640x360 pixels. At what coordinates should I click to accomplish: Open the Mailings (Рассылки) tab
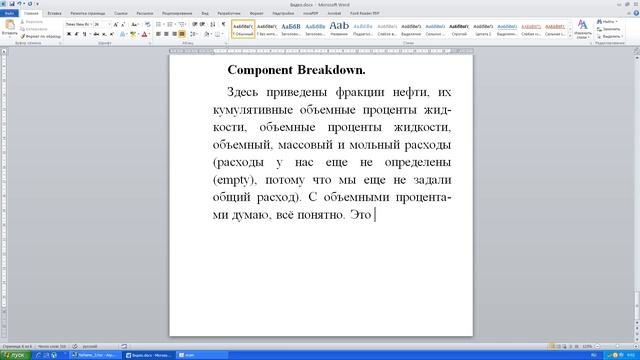145,13
